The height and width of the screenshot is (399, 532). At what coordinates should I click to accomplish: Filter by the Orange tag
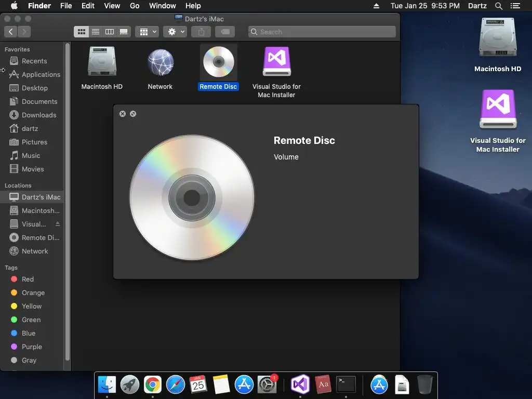pyautogui.click(x=32, y=293)
